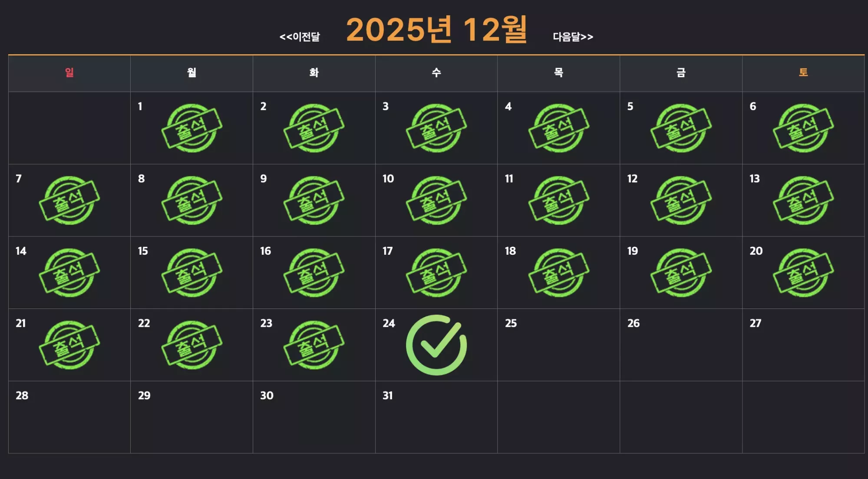The width and height of the screenshot is (868, 479).
Task: Select the December 31 date cell
Action: pos(436,417)
